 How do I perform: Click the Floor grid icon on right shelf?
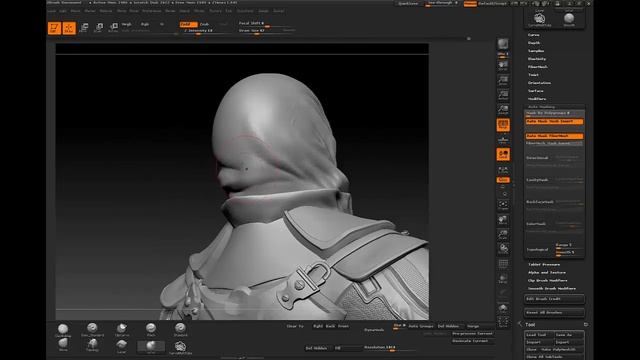[x=503, y=140]
